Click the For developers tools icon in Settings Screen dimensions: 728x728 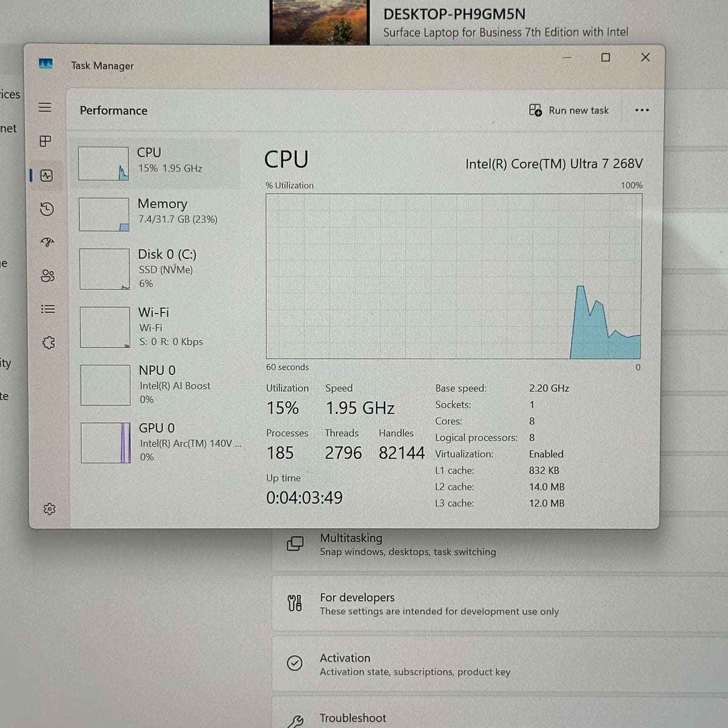pyautogui.click(x=295, y=603)
